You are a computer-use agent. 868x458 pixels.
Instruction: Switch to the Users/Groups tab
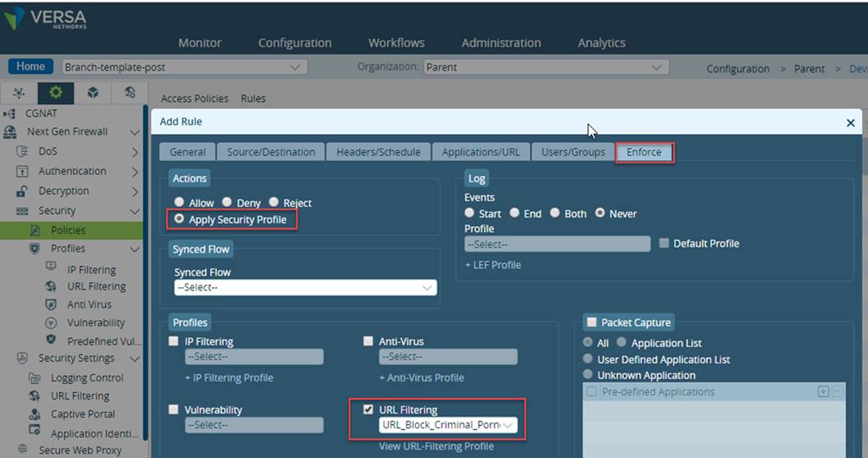(x=573, y=152)
